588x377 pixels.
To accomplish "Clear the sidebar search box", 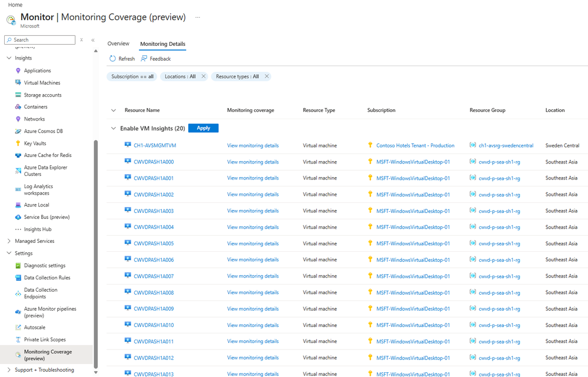I will (81, 40).
